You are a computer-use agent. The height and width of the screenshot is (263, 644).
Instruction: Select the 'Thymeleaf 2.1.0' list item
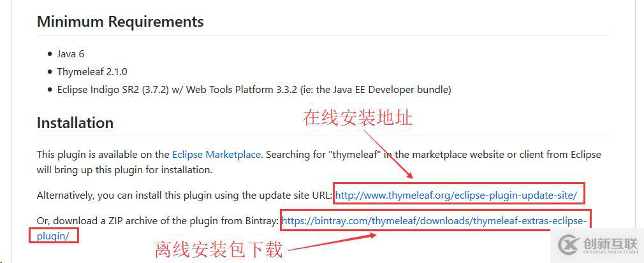pyautogui.click(x=92, y=72)
